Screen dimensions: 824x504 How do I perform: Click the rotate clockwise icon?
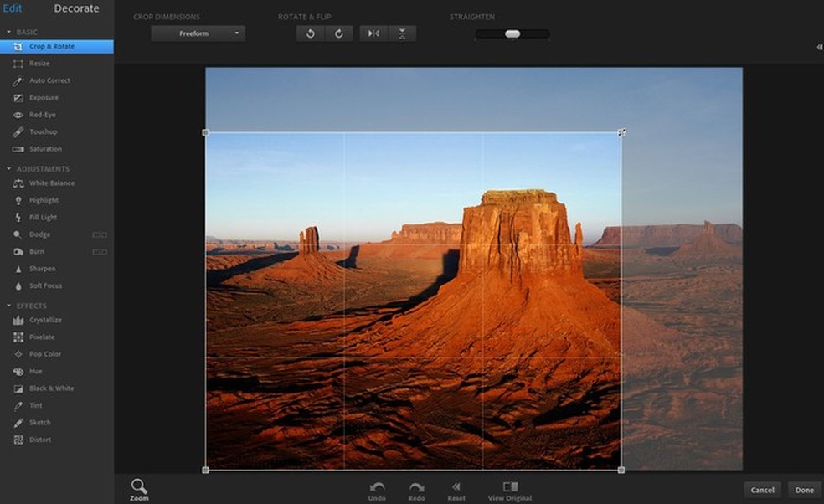tap(339, 33)
